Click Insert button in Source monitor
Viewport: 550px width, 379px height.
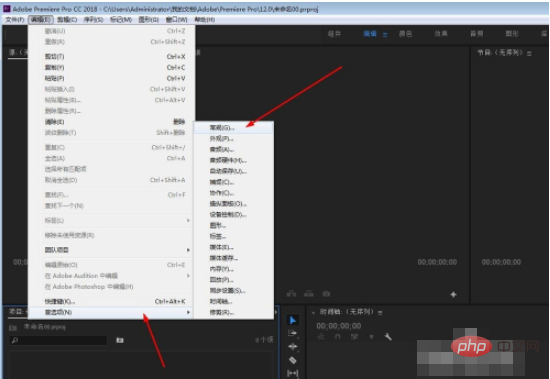pos(291,294)
